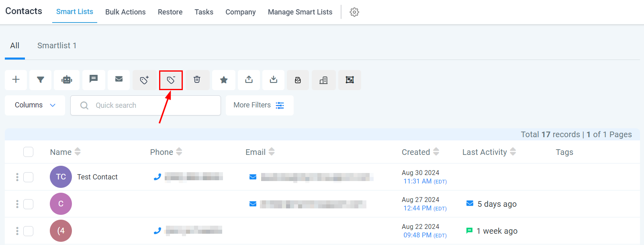Switch to Smartlist 1 tab
The height and width of the screenshot is (245, 644).
pos(57,45)
